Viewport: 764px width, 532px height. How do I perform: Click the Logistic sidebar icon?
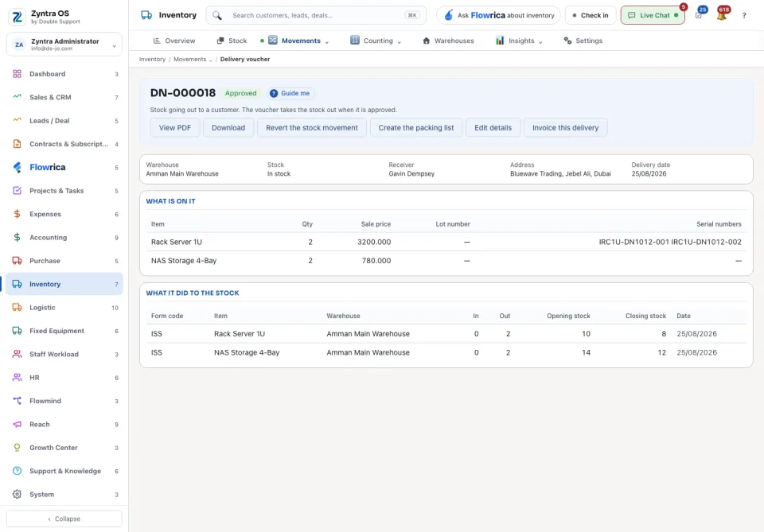pos(17,308)
